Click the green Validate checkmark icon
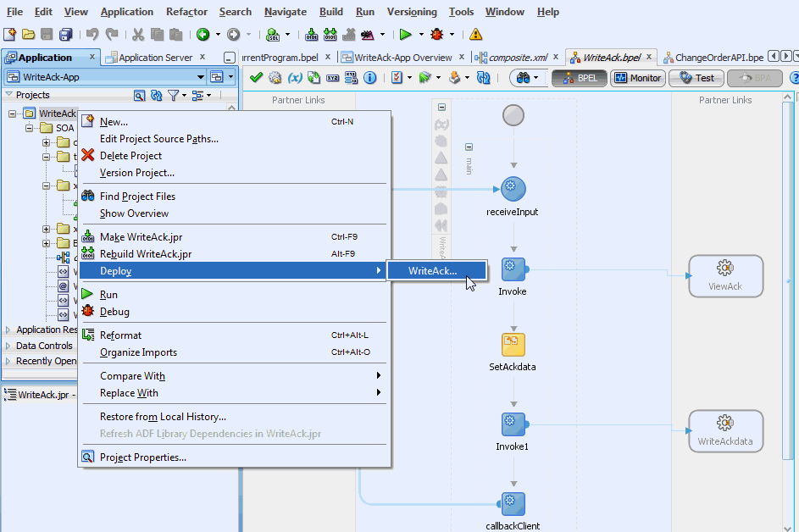Viewport: 799px width, 532px height. (257, 77)
